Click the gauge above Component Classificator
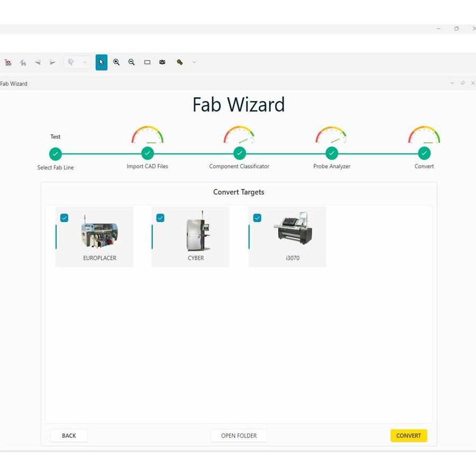The height and width of the screenshot is (476, 476). point(239,135)
